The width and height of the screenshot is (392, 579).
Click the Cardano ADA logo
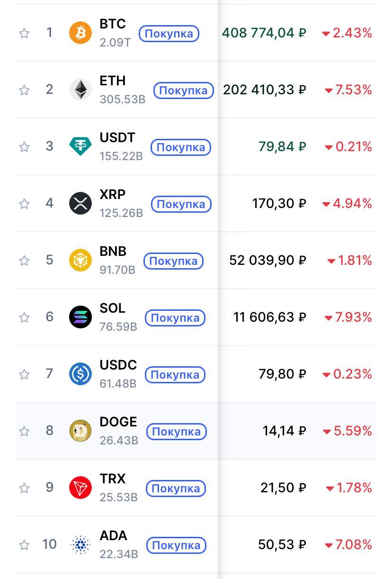[x=80, y=545]
